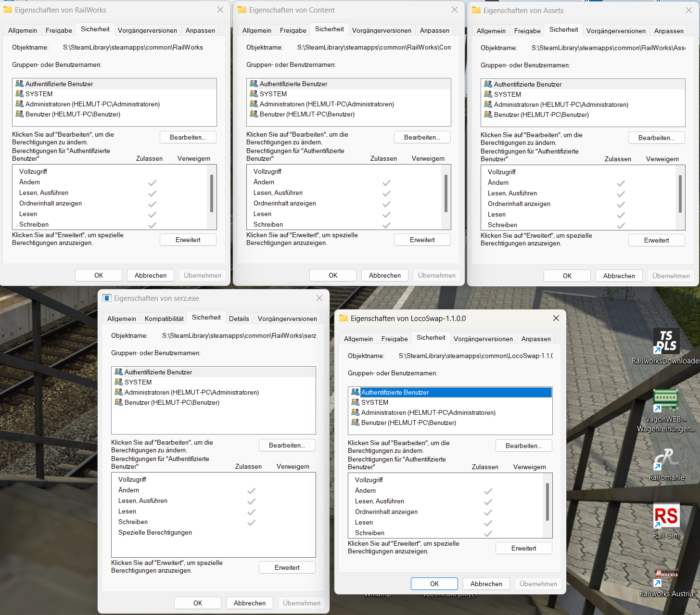Click the folder icon in RailWorks properties title
The height and width of the screenshot is (615, 700).
tap(8, 10)
